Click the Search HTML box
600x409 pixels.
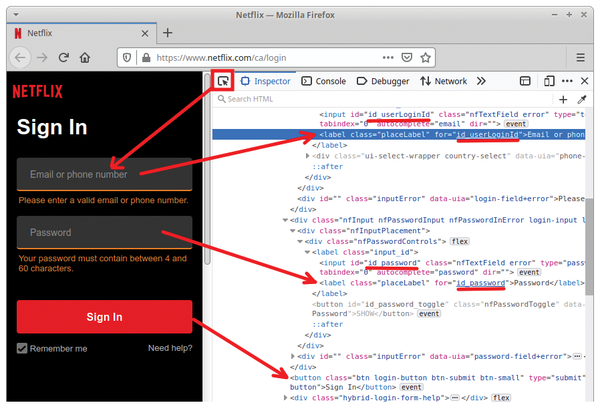(383, 99)
